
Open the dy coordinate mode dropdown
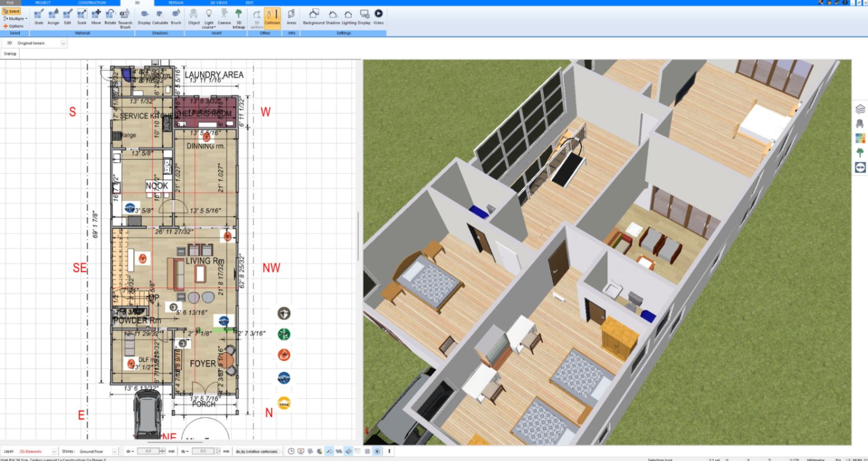click(185, 452)
